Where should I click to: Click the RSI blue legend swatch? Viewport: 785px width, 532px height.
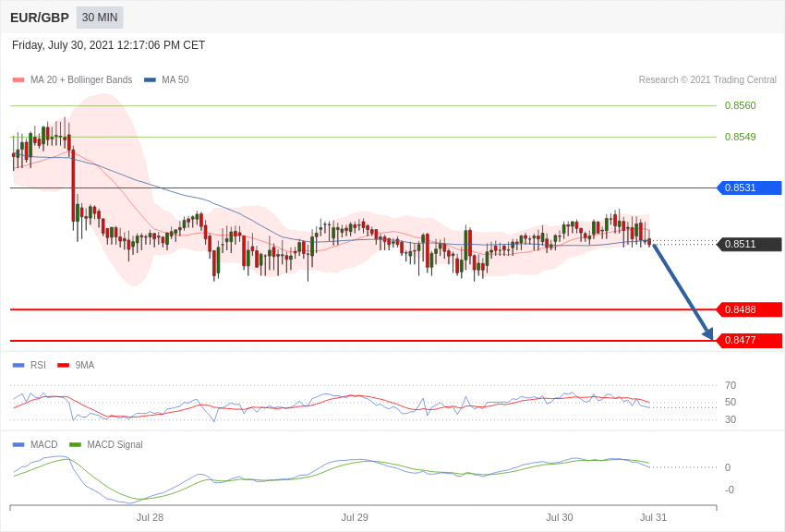click(x=18, y=366)
